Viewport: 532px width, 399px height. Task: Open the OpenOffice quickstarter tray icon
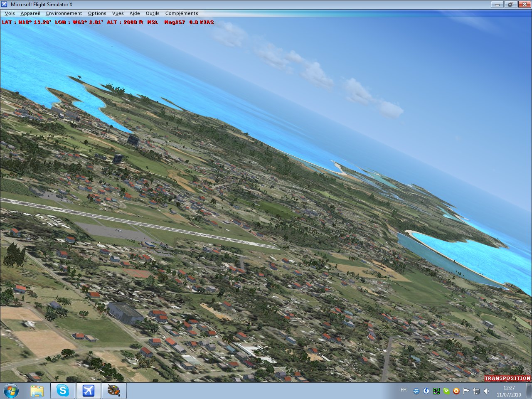(416, 391)
